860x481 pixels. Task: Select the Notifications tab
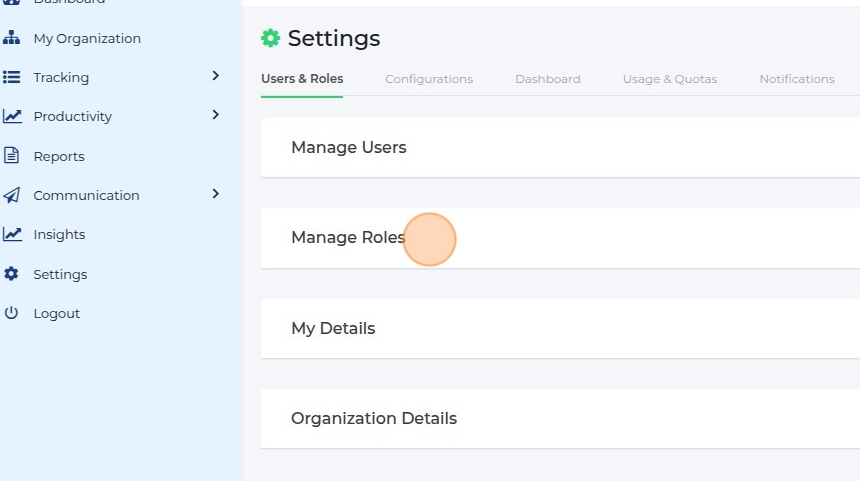[x=797, y=79]
